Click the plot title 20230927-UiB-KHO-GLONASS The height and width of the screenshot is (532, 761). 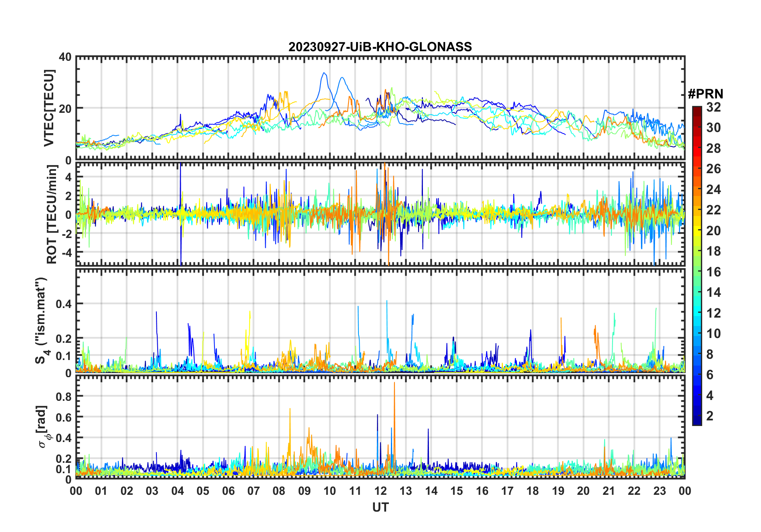point(380,47)
